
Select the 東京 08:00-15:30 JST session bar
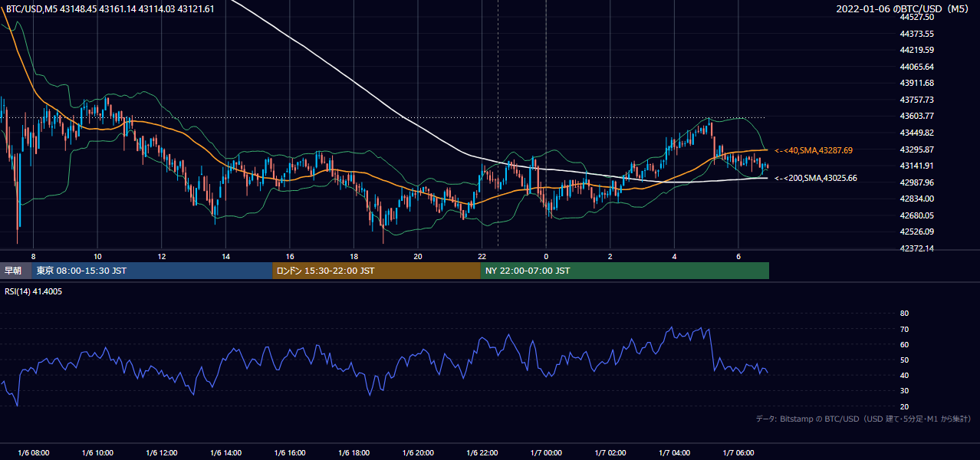pyautogui.click(x=153, y=271)
